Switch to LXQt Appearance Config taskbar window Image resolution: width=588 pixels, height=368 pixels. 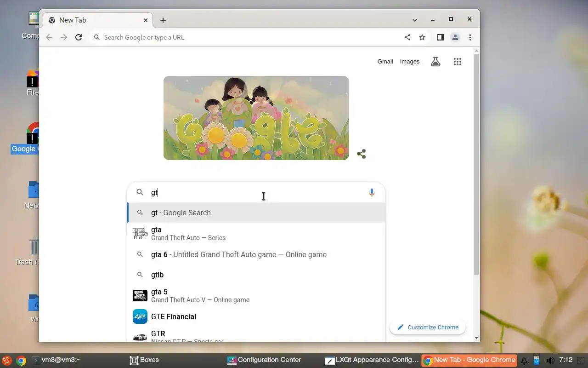click(372, 360)
